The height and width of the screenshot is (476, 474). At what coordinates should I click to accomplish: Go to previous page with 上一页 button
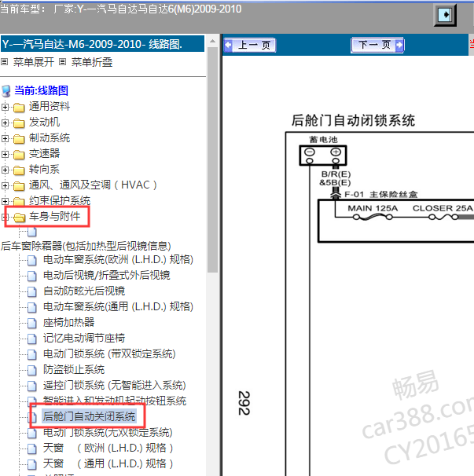250,46
